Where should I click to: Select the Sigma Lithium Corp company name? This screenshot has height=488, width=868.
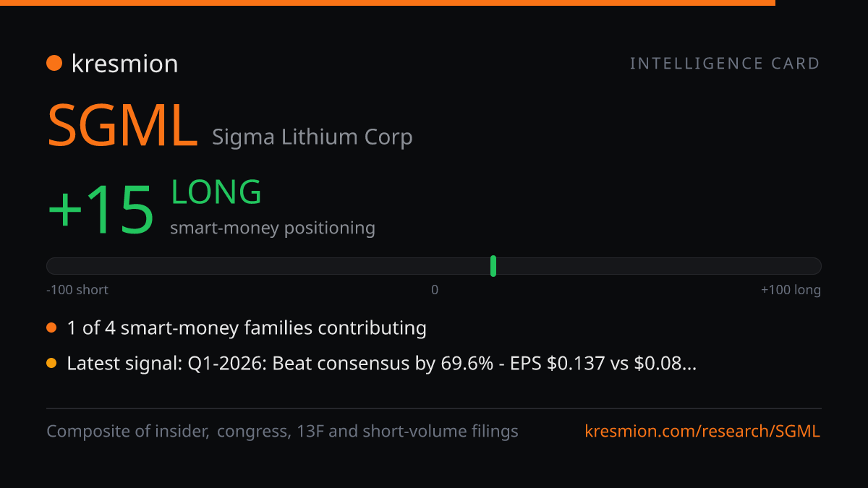coord(312,137)
